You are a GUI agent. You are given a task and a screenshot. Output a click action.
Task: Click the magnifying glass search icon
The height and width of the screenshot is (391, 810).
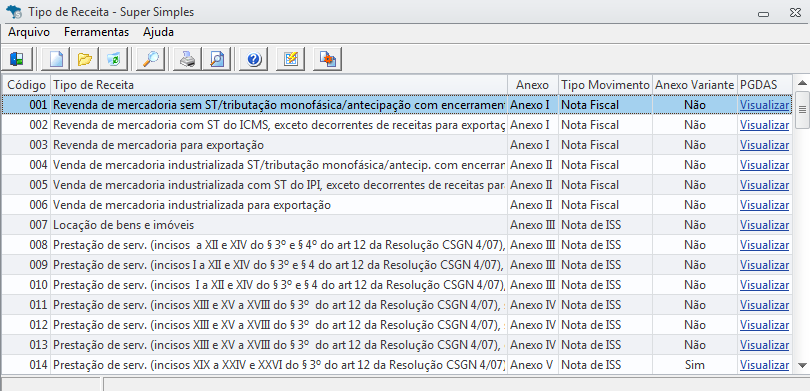(x=151, y=59)
